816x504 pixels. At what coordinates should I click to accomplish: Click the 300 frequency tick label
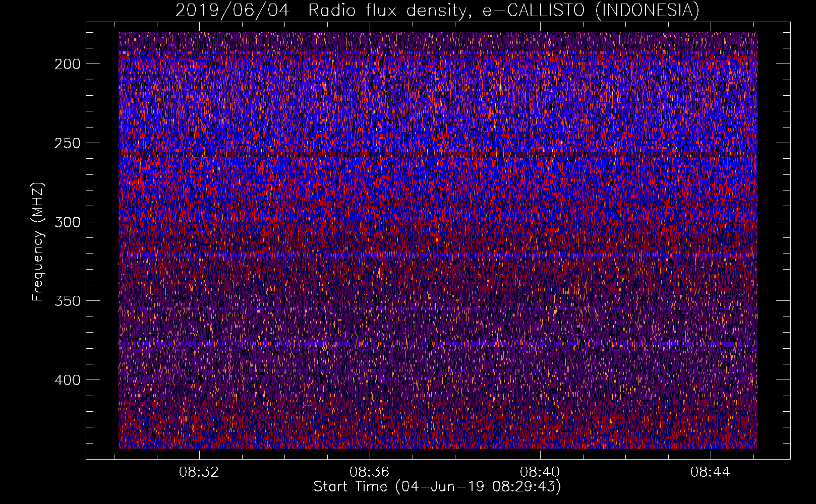[x=68, y=222]
